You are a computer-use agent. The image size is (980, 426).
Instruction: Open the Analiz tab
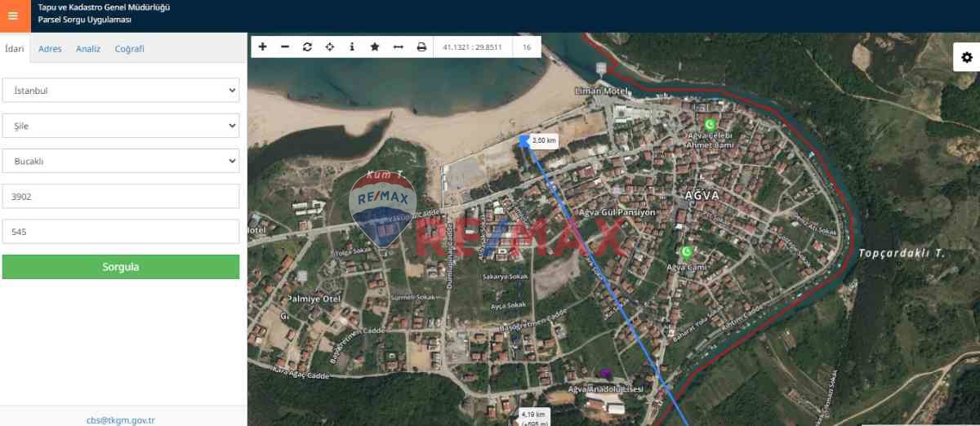pos(88,49)
